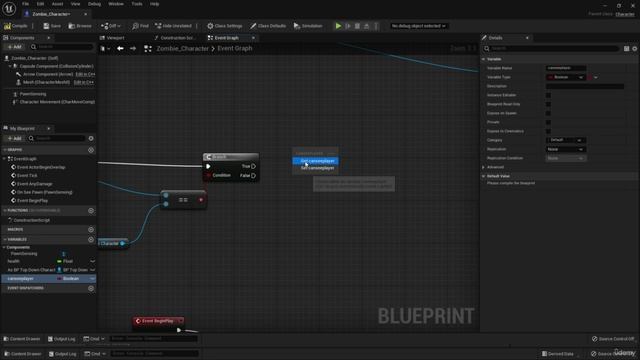The height and width of the screenshot is (360, 640).
Task: Start play with green Play icon
Action: click(338, 26)
